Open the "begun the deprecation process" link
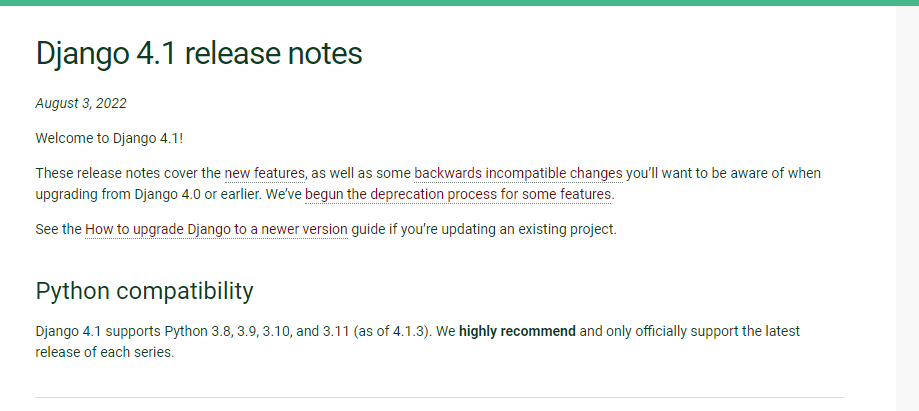The height and width of the screenshot is (411, 919). point(458,194)
